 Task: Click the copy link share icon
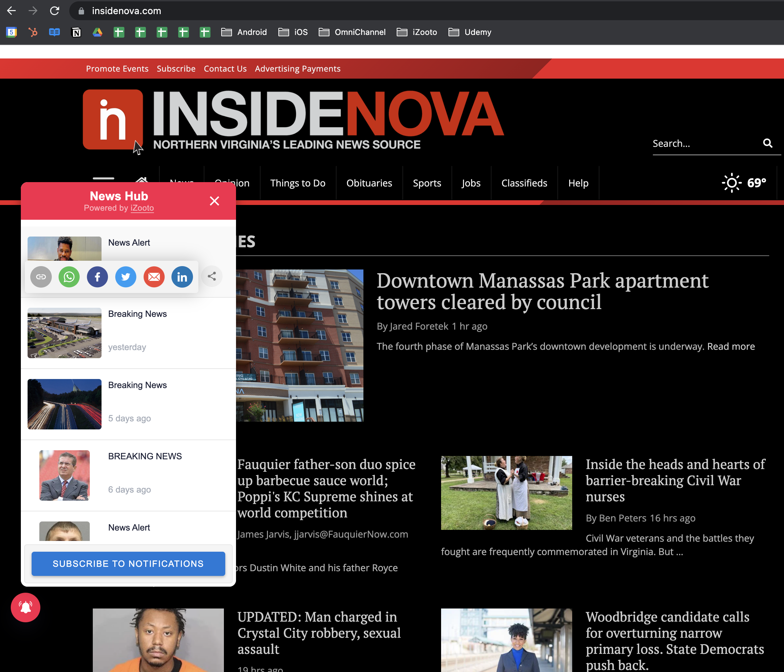41,277
